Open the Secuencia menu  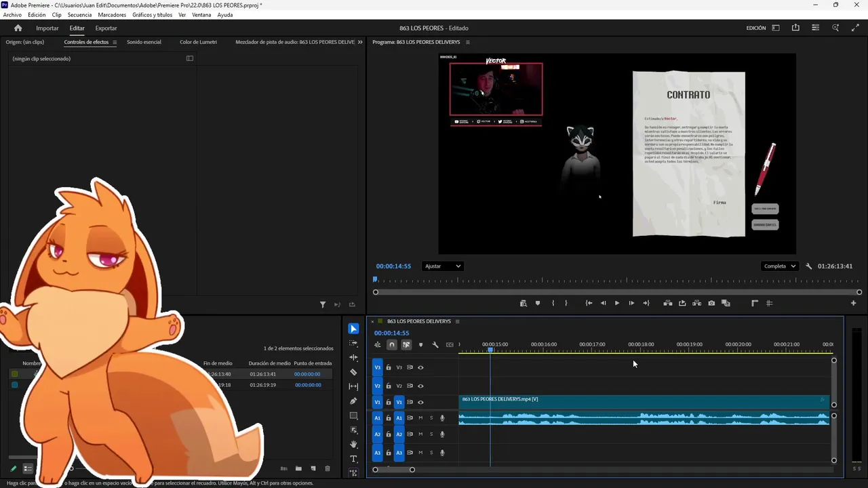pyautogui.click(x=79, y=15)
